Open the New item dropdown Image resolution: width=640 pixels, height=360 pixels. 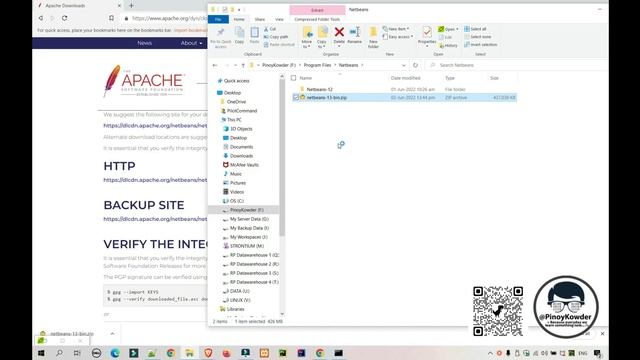click(x=396, y=29)
